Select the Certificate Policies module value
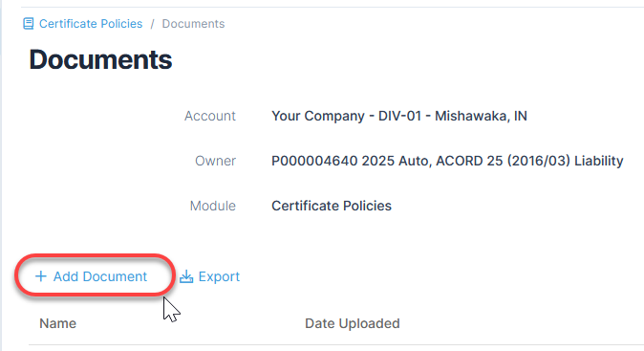This screenshot has height=351, width=644. click(332, 206)
